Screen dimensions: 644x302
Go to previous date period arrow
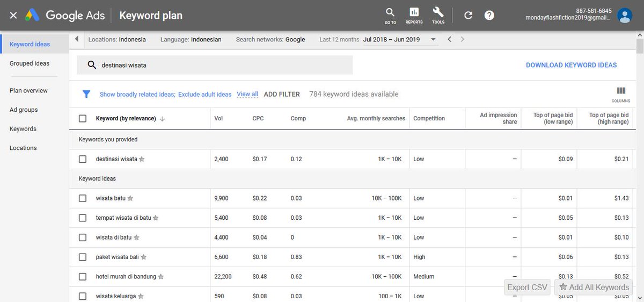coord(450,39)
